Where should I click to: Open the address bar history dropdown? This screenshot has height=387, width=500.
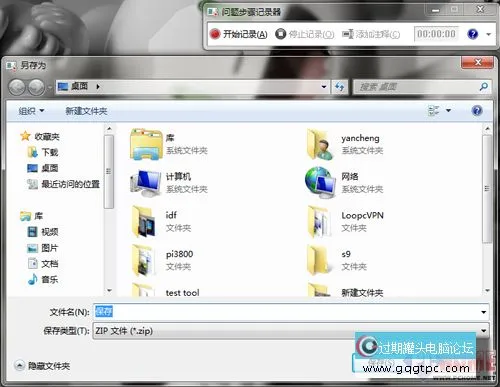[324, 87]
